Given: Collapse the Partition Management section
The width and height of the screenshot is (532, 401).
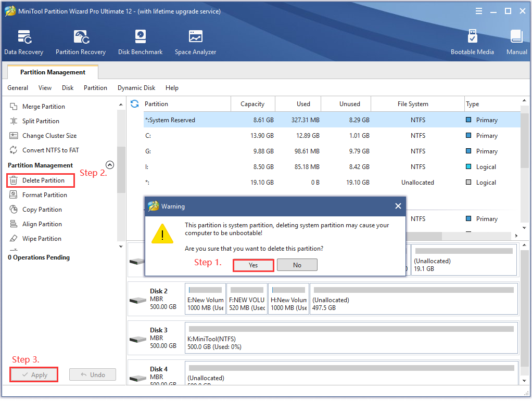Looking at the screenshot, I should 110,165.
